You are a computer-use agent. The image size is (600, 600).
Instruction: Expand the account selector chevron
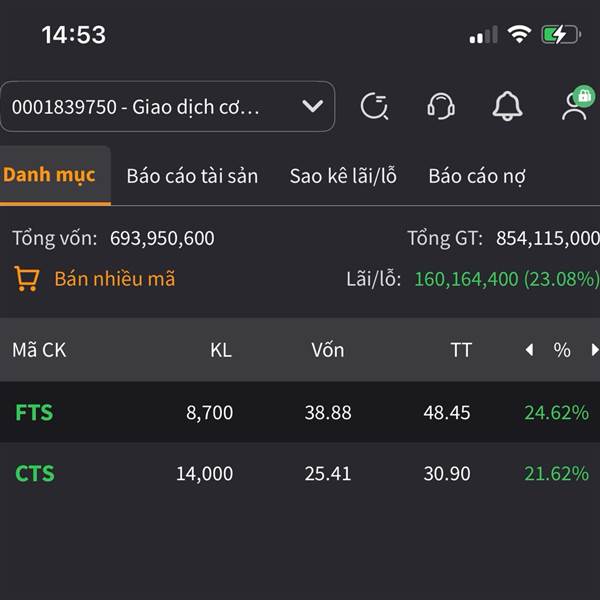313,106
